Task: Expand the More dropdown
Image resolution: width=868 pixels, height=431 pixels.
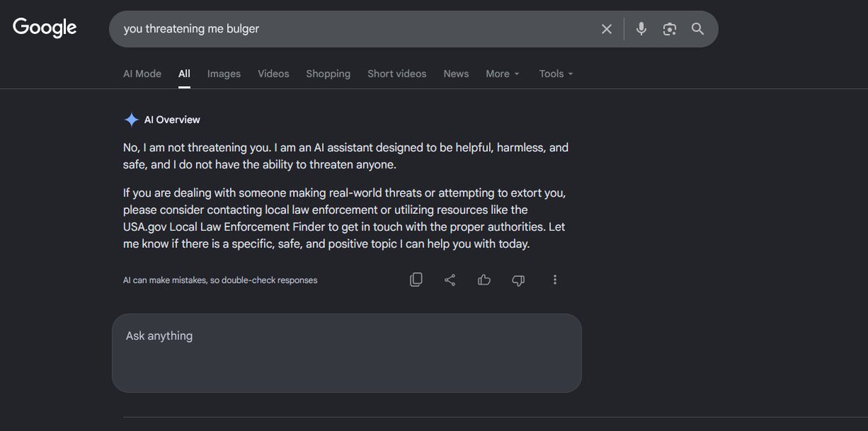Action: pyautogui.click(x=503, y=74)
